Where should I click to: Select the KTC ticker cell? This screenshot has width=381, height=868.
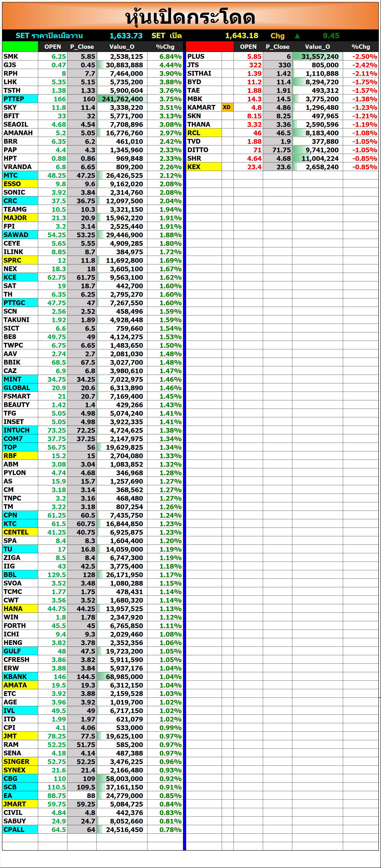point(20,524)
